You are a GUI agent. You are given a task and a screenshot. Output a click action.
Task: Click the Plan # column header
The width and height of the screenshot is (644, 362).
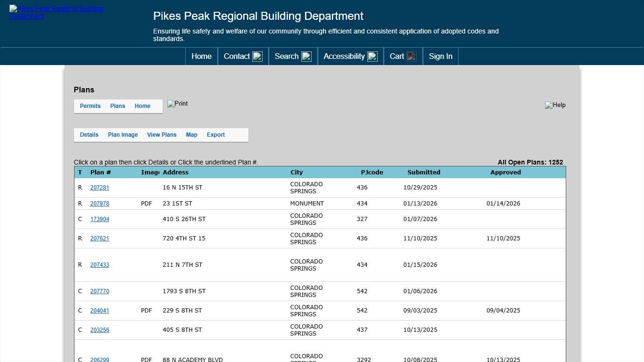coord(101,172)
